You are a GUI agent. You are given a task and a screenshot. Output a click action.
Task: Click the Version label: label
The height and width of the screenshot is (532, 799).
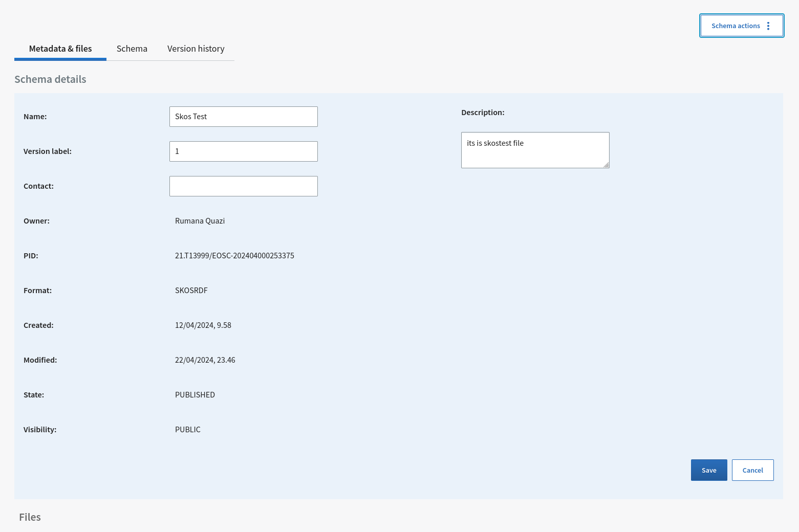(48, 151)
